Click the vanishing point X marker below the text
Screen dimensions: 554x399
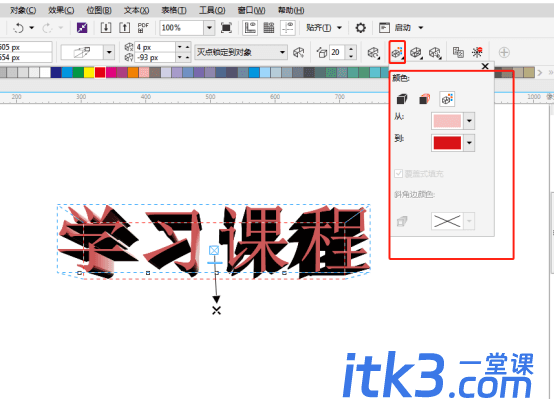[217, 310]
